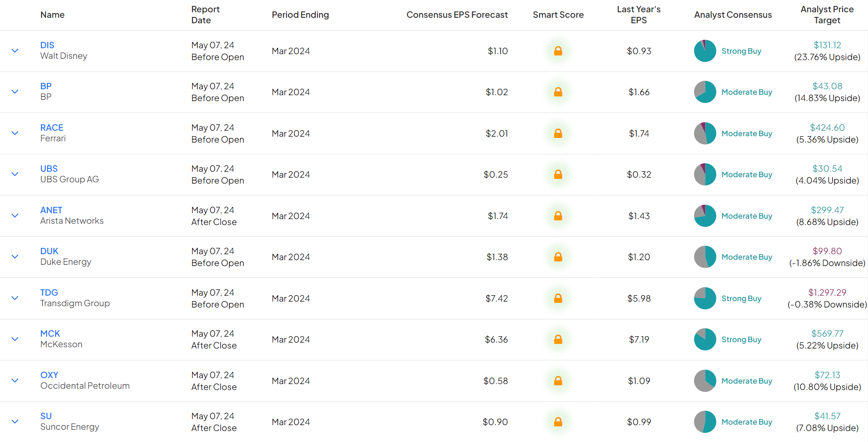This screenshot has width=868, height=442.
Task: Sort by Consensus EPS Forecast column header
Action: coord(457,15)
